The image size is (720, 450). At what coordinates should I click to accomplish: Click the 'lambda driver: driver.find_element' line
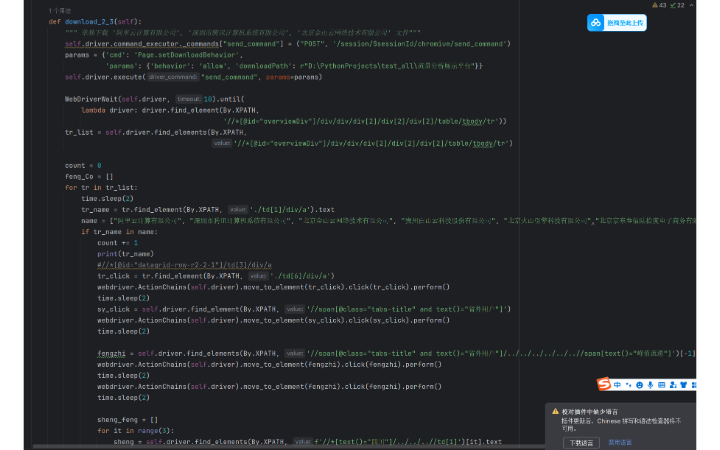(170, 110)
